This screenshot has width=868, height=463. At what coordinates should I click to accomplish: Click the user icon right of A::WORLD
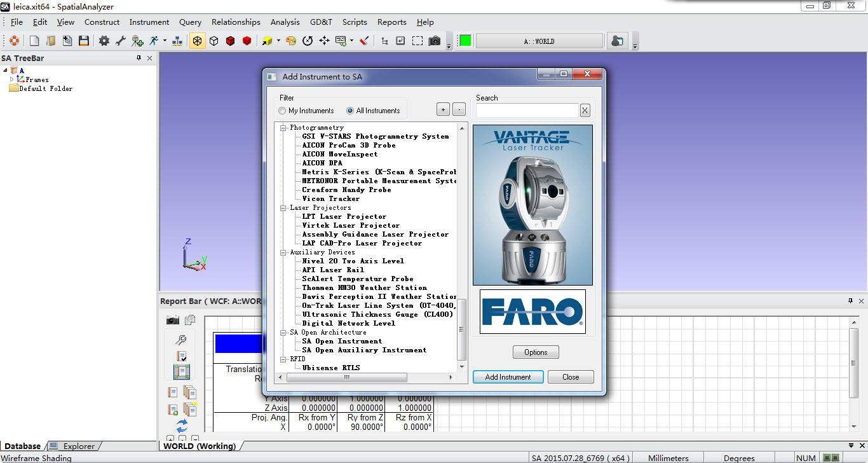coord(616,41)
